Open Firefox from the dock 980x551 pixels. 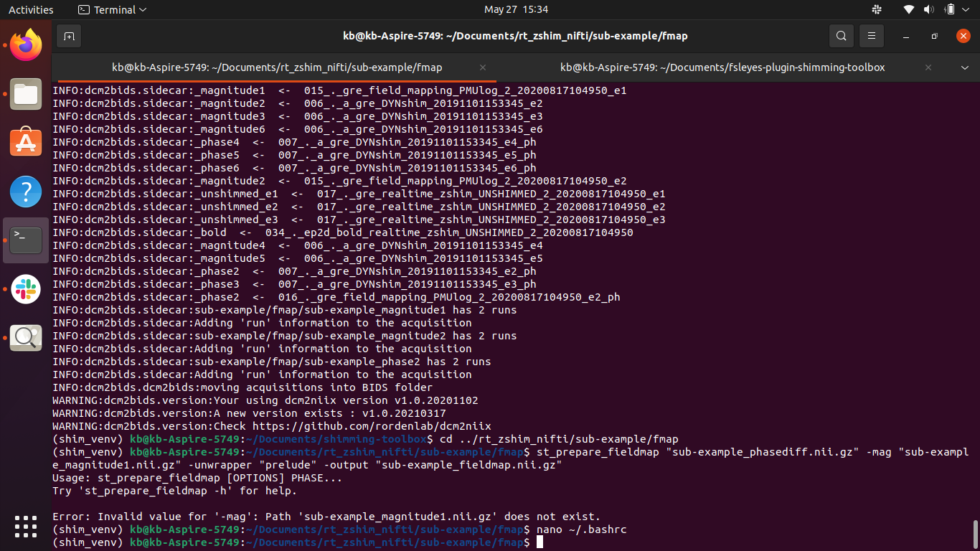pos(26,44)
